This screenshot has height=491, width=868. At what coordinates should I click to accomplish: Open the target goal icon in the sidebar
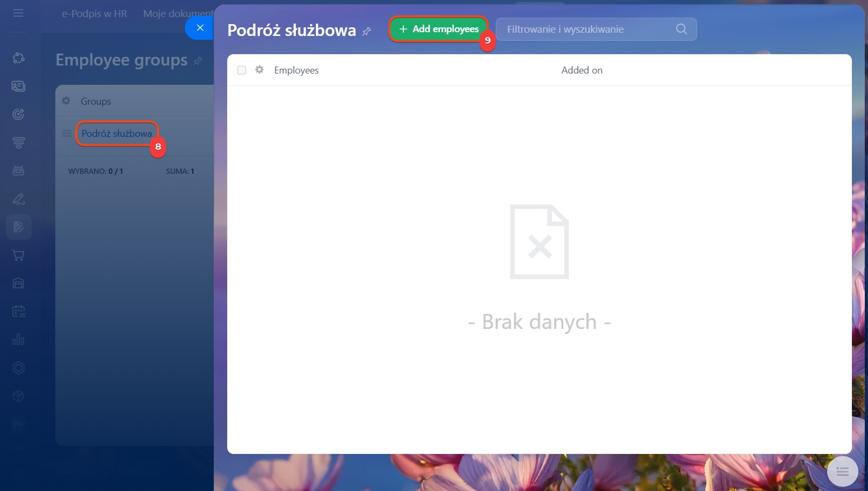(x=18, y=114)
